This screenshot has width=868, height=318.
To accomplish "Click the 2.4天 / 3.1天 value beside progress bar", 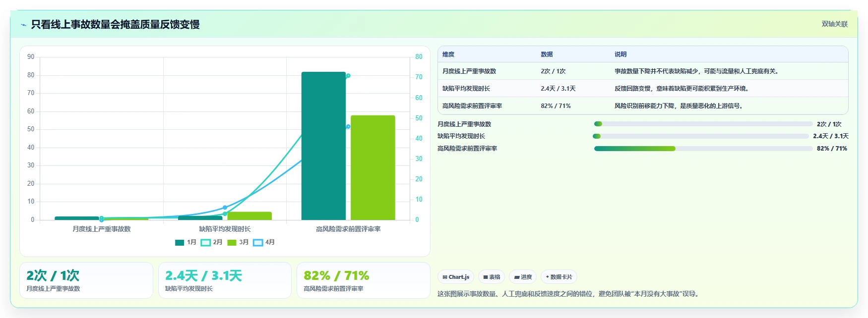I will point(831,136).
